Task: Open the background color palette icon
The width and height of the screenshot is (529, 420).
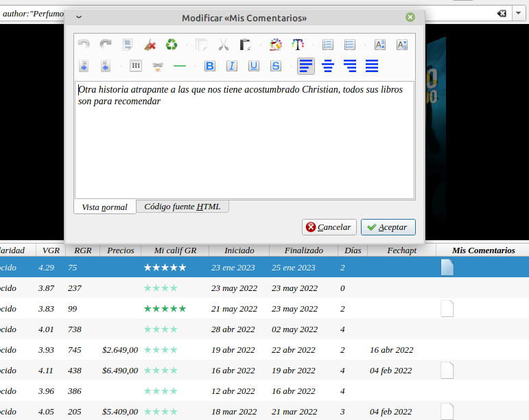Action: pos(276,44)
